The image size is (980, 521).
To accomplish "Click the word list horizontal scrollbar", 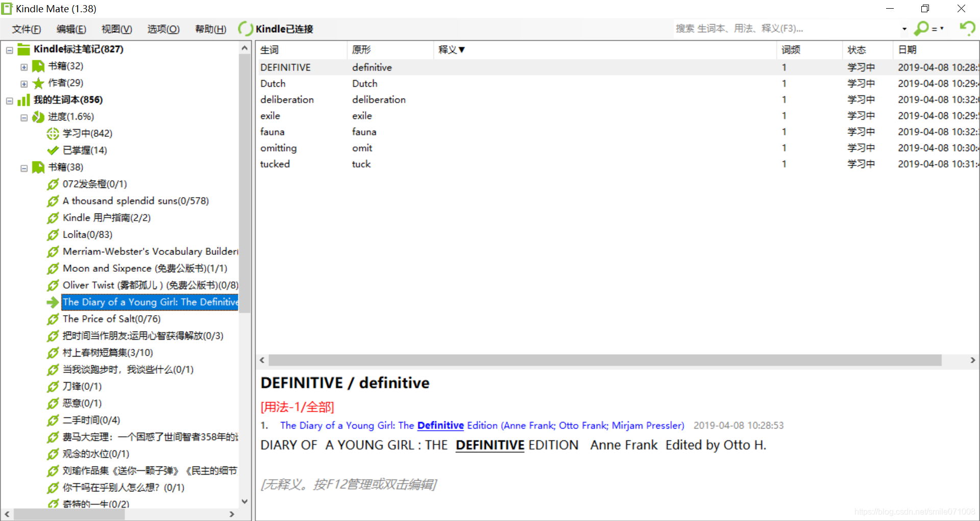I will (x=605, y=360).
